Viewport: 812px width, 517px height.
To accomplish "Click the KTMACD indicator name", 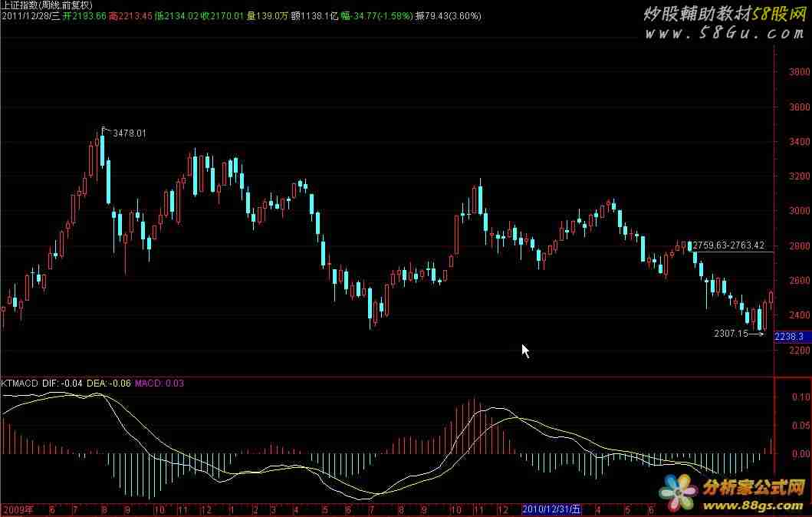I will [x=20, y=384].
